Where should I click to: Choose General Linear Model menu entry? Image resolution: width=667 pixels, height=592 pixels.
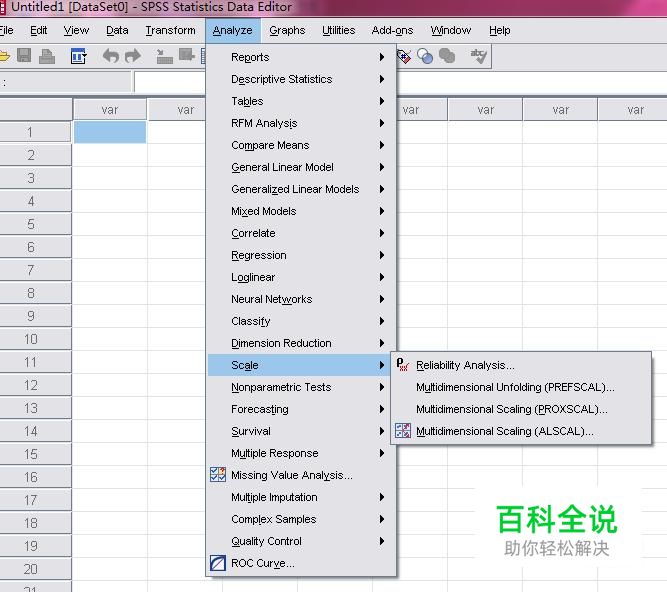pyautogui.click(x=300, y=167)
